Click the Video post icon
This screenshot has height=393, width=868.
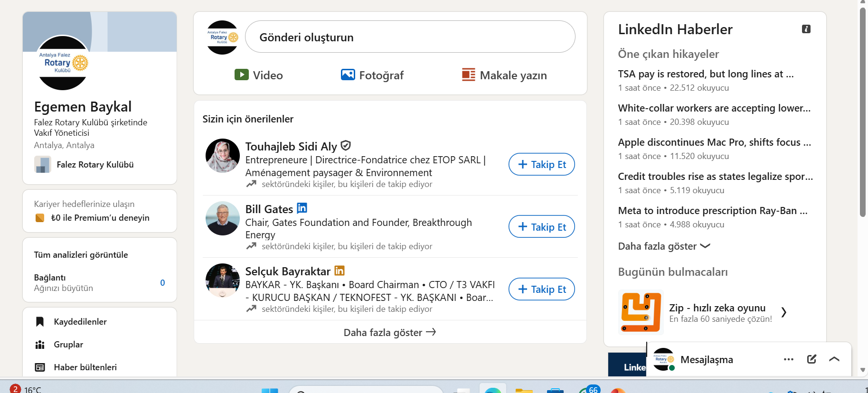click(241, 75)
